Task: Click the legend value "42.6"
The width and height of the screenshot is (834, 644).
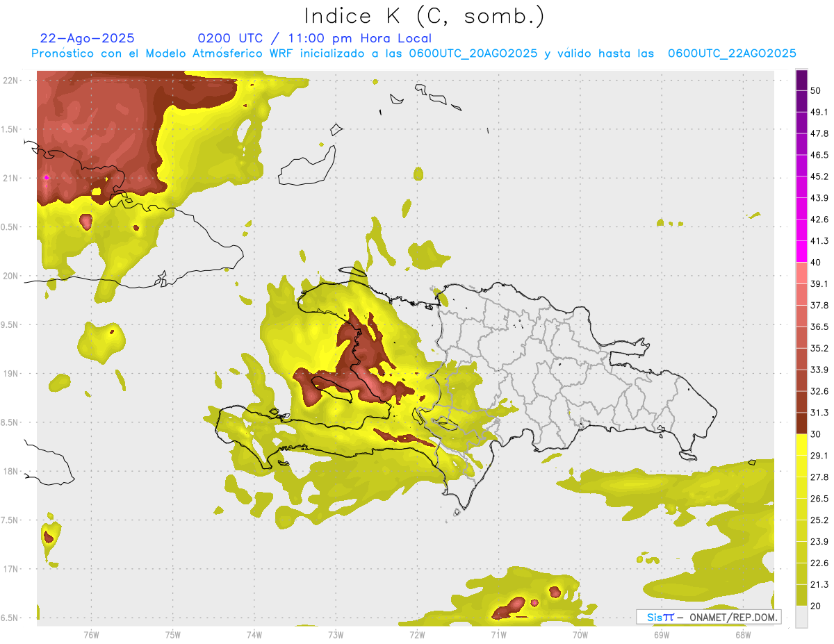Action: click(819, 220)
